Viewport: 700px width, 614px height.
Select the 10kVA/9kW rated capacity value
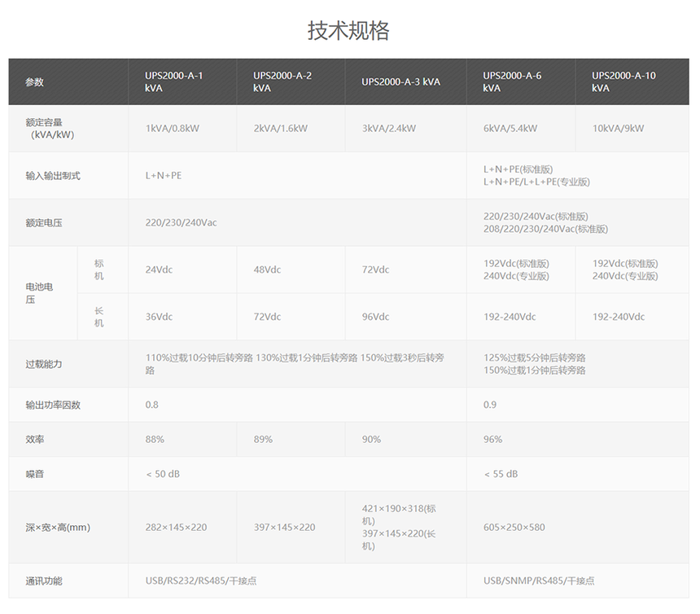click(x=618, y=129)
